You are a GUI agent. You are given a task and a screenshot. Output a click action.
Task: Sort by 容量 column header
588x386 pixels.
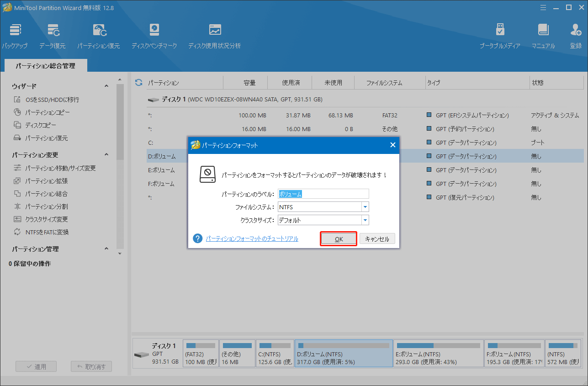[249, 83]
